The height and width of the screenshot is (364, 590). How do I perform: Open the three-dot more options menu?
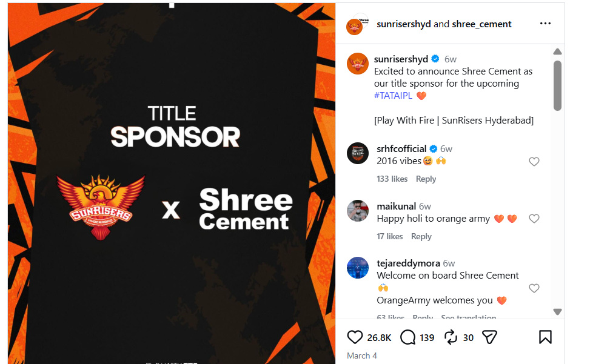tap(545, 23)
